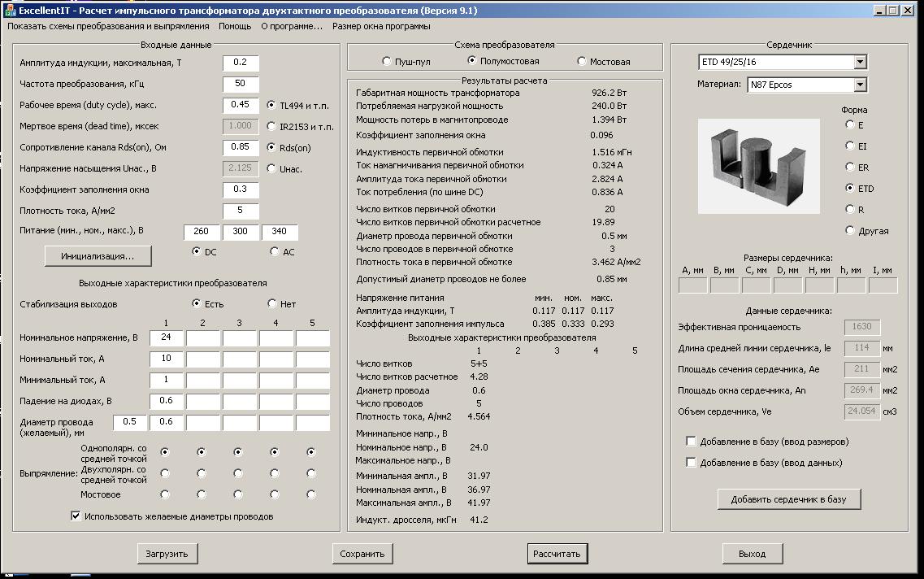The width and height of the screenshot is (924, 579).
Task: Click output 1 Номинальный ток field
Action: click(x=166, y=359)
